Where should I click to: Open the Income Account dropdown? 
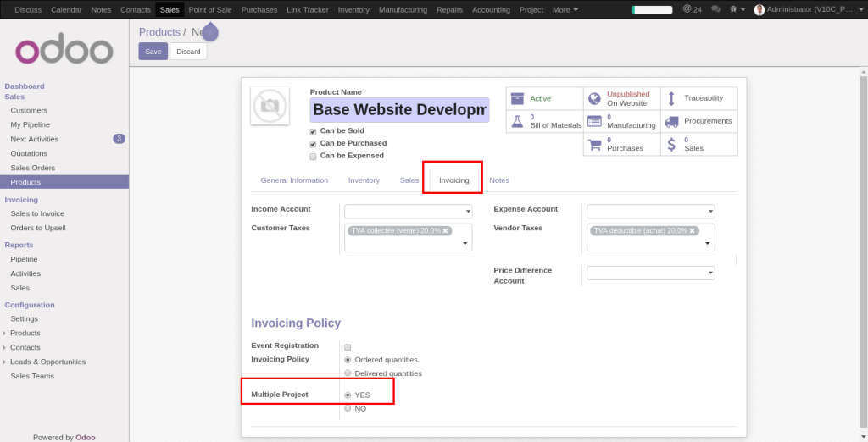point(408,211)
